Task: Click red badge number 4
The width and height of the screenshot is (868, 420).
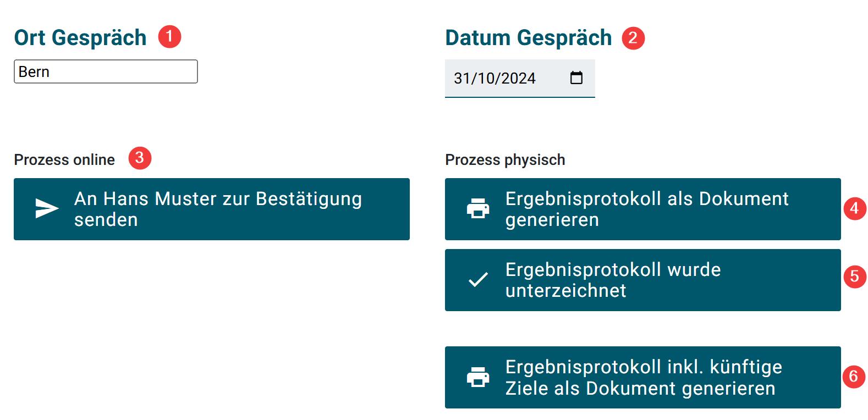Action: [854, 209]
